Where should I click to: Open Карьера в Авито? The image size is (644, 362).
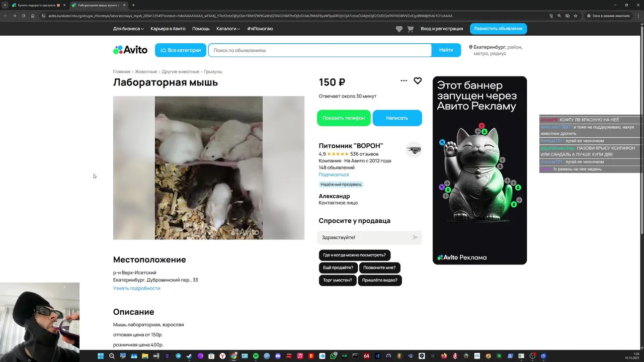[168, 29]
